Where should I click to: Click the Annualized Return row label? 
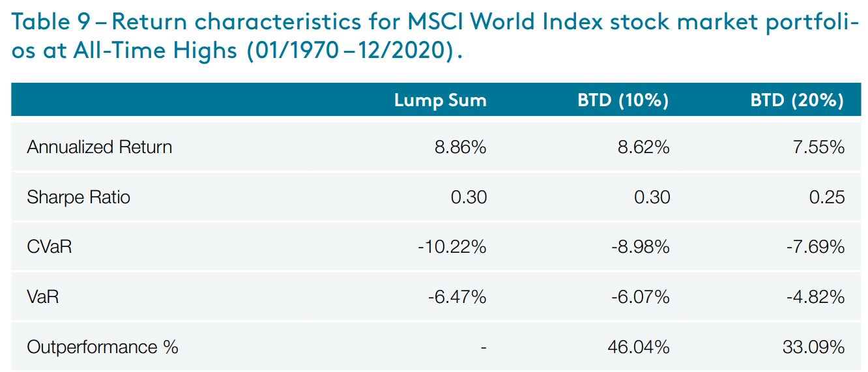pos(100,147)
